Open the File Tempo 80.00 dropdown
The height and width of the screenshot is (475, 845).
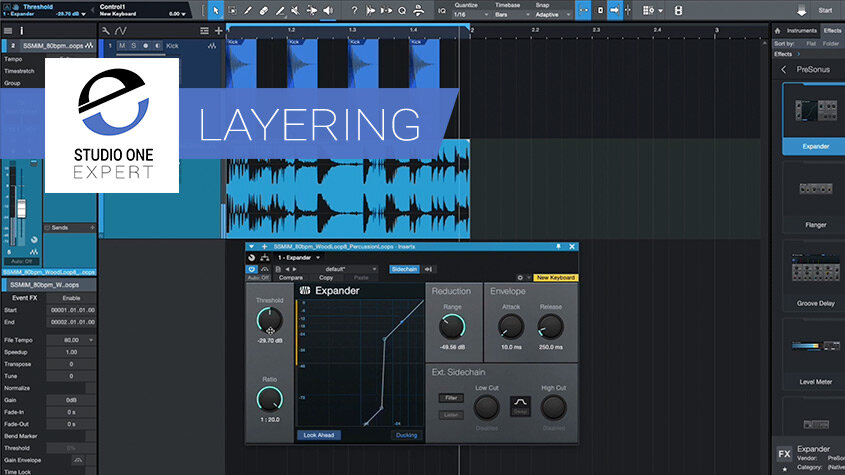point(71,340)
